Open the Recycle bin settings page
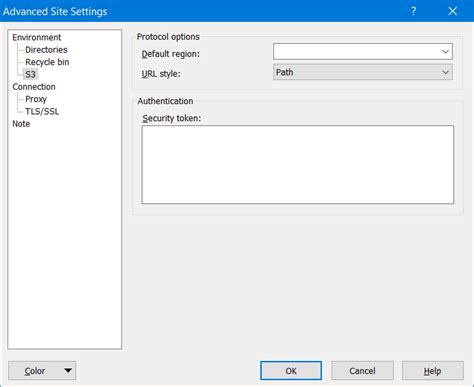The width and height of the screenshot is (474, 387). [x=47, y=62]
